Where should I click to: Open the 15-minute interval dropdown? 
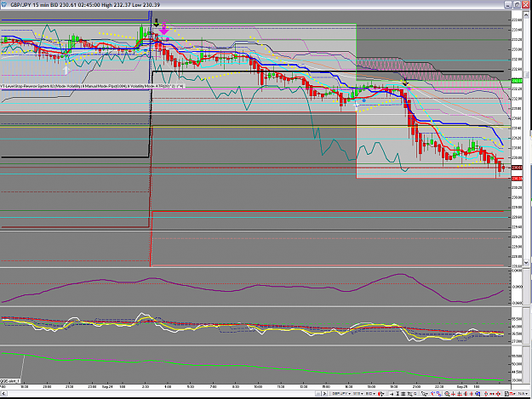pos(358,394)
